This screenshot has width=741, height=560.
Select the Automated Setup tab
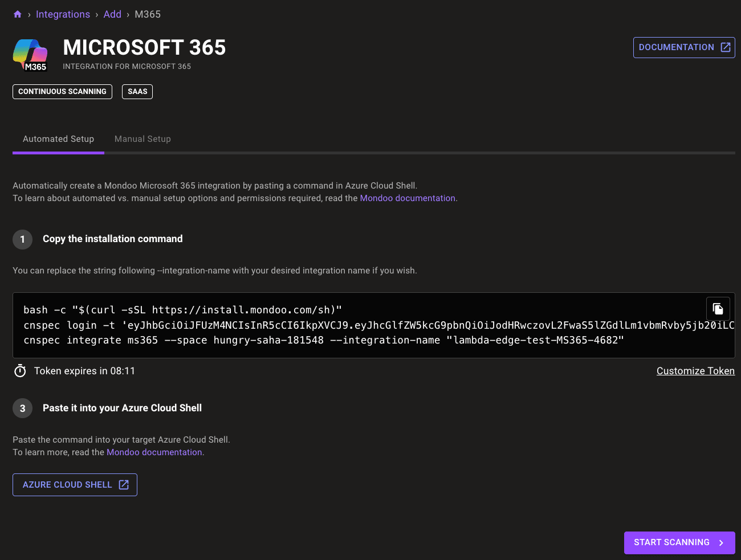pos(58,138)
